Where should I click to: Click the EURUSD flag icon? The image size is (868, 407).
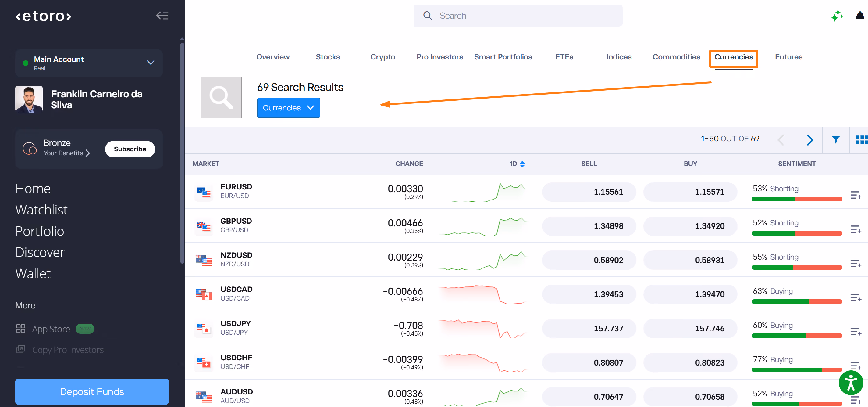(204, 192)
